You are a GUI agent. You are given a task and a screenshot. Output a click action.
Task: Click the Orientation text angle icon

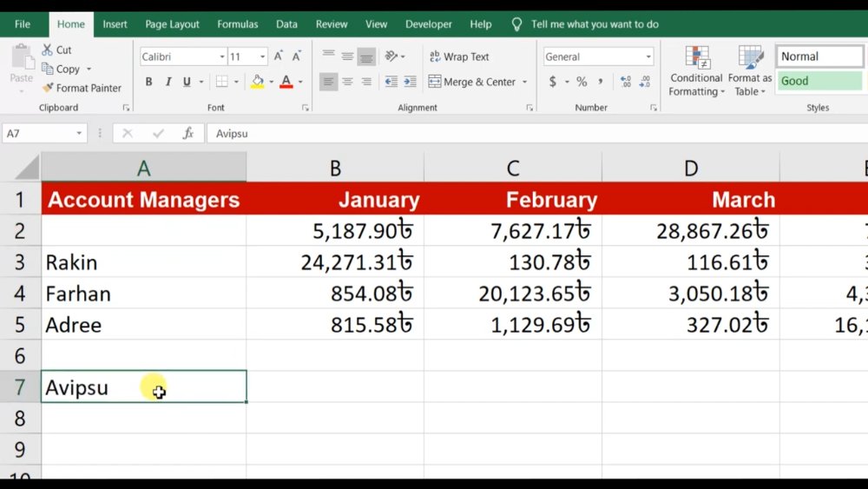391,56
